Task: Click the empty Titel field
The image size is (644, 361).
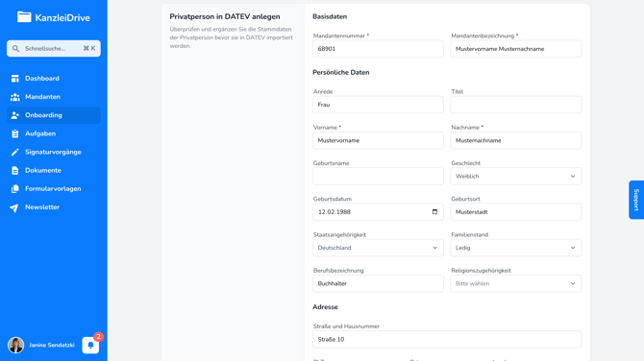Action: (x=516, y=105)
